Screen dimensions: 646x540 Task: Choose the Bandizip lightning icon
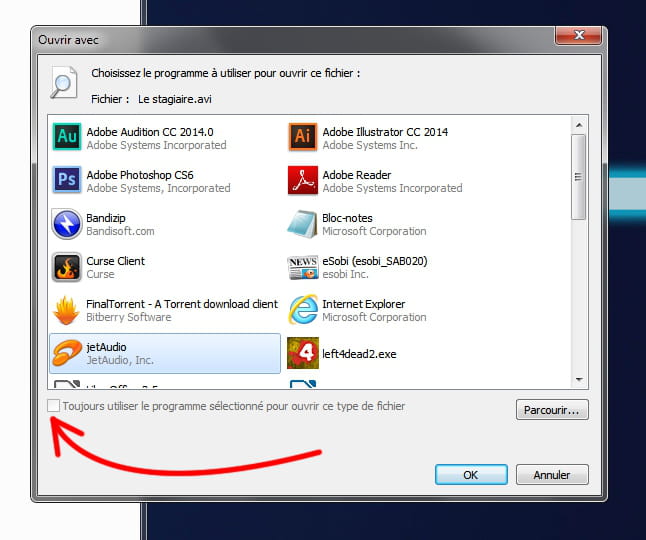[x=67, y=224]
